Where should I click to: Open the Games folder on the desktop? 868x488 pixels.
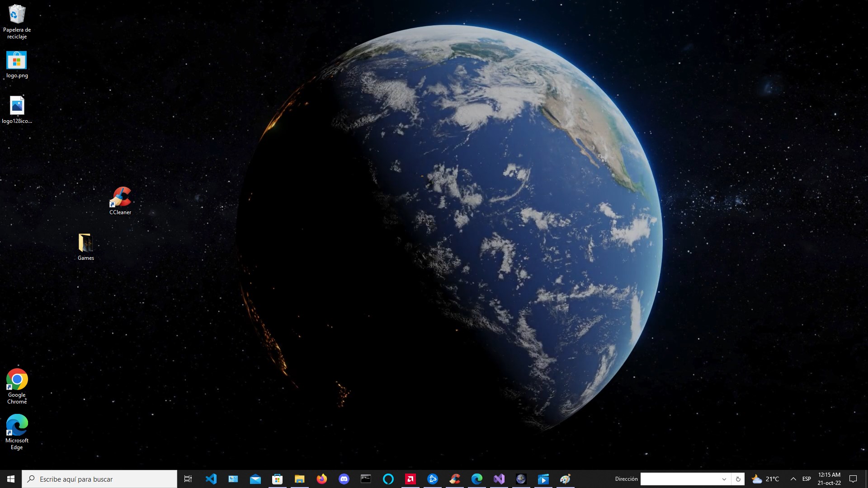(x=85, y=243)
